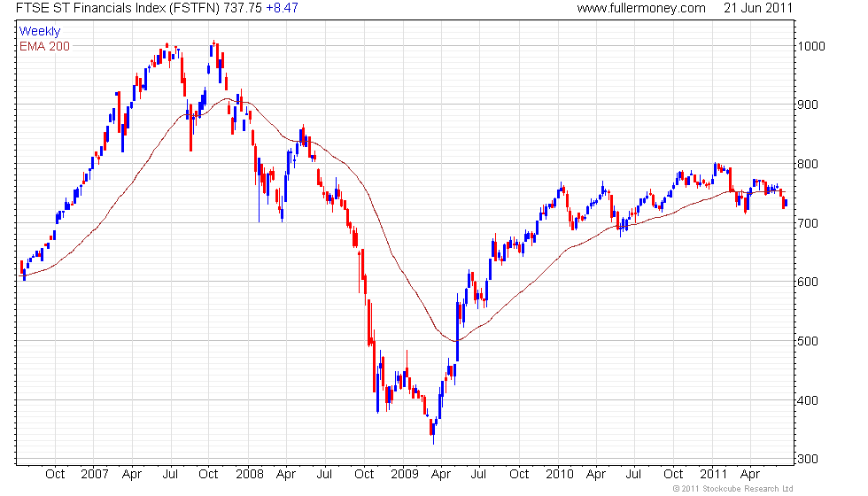The width and height of the screenshot is (868, 496).
Task: Click the chart title 'FTSE ST Financials Index (FSTFN)'
Action: (118, 8)
